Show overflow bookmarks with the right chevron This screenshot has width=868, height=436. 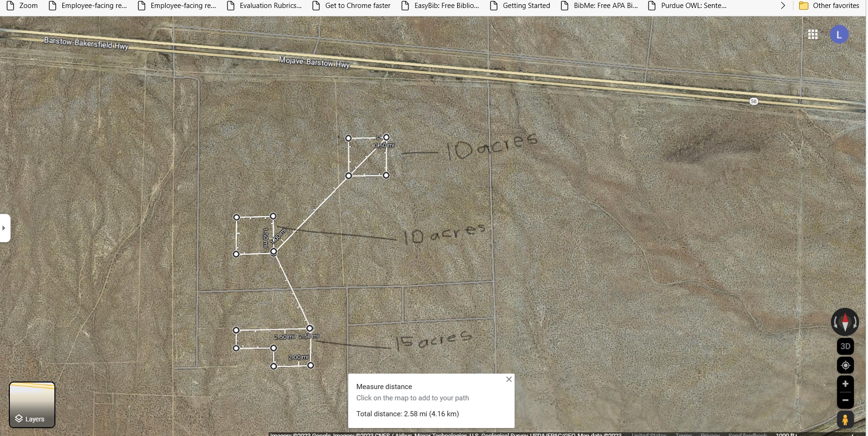[x=782, y=6]
